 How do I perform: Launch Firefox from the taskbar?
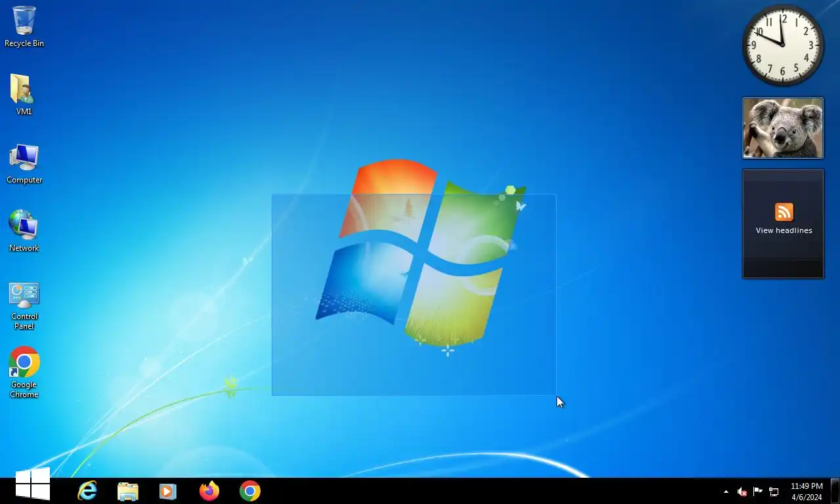[x=209, y=491]
